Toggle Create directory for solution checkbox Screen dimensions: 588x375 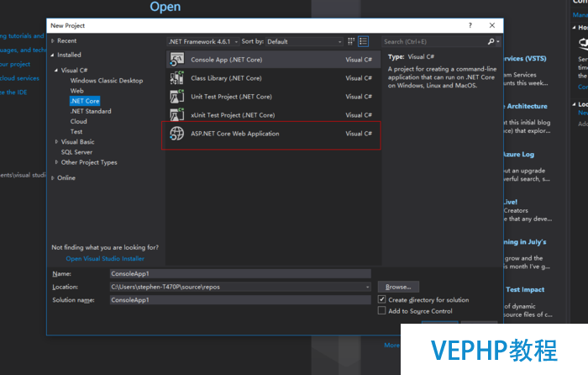coord(381,299)
